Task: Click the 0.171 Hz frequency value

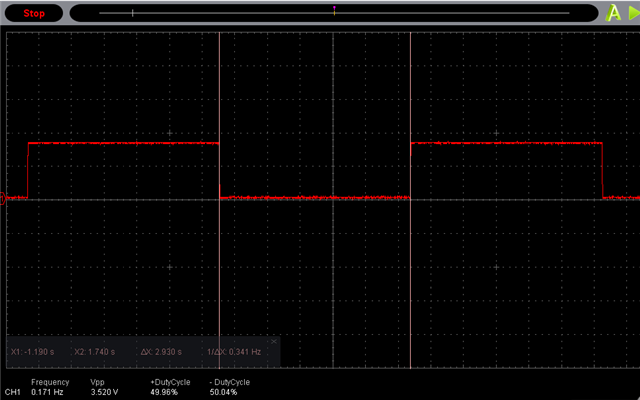Action: (x=47, y=392)
